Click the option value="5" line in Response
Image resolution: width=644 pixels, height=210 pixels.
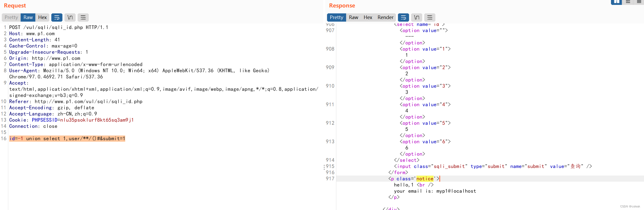pyautogui.click(x=425, y=123)
